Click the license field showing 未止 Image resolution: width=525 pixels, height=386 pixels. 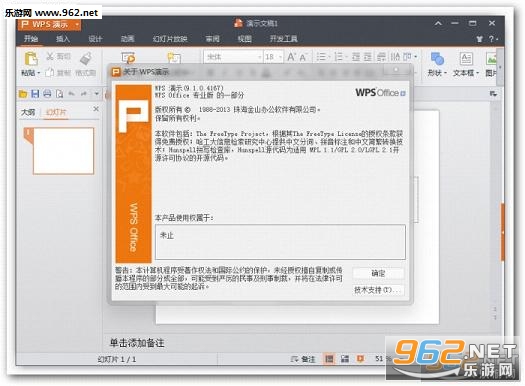click(x=280, y=242)
